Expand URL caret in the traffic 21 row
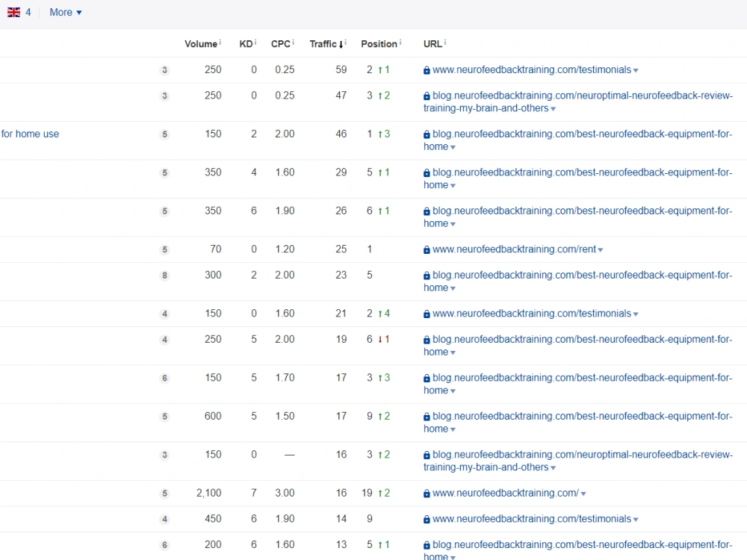The image size is (747, 560). coord(636,314)
